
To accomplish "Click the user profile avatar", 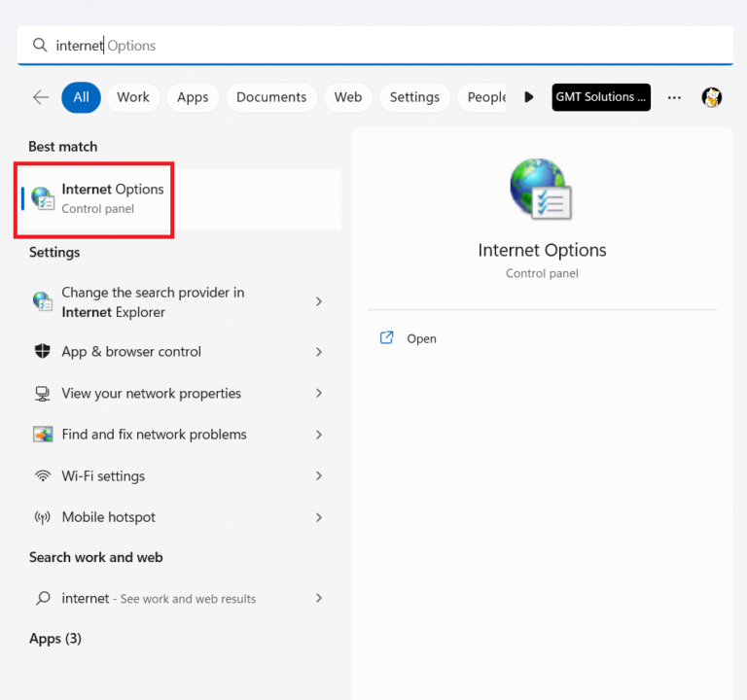I will [x=712, y=97].
